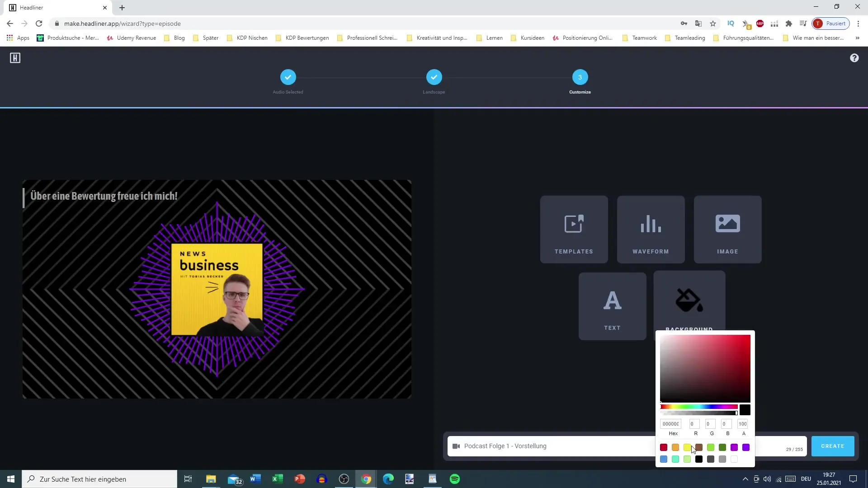Open the Templates tile

click(574, 229)
